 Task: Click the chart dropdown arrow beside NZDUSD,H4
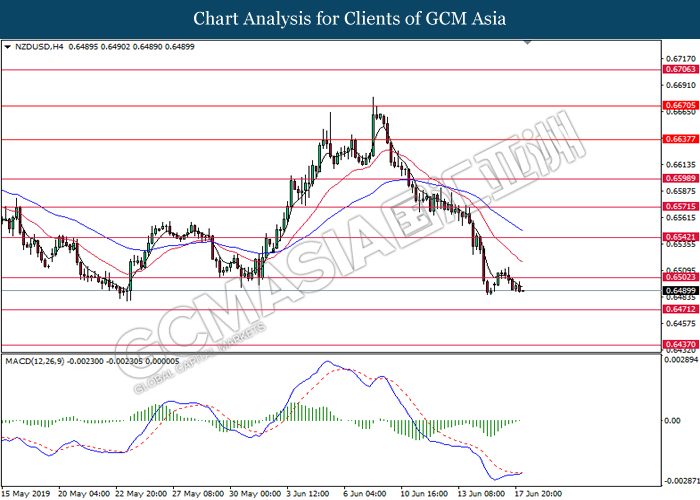point(8,47)
